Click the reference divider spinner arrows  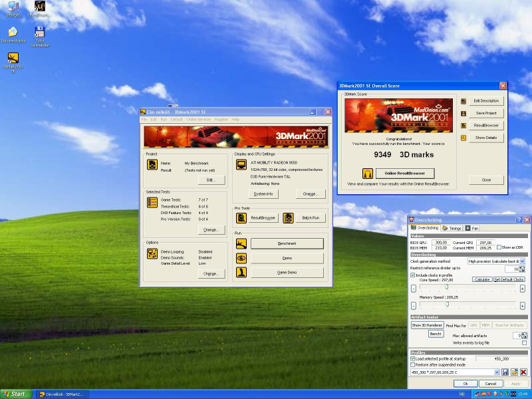522,269
